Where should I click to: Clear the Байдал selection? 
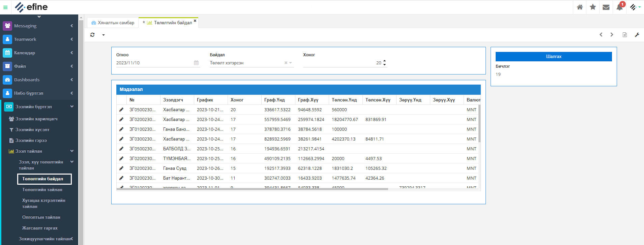286,63
